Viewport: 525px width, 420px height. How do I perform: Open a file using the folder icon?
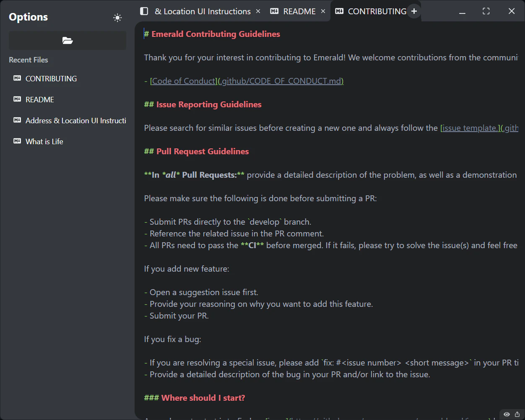click(x=67, y=40)
